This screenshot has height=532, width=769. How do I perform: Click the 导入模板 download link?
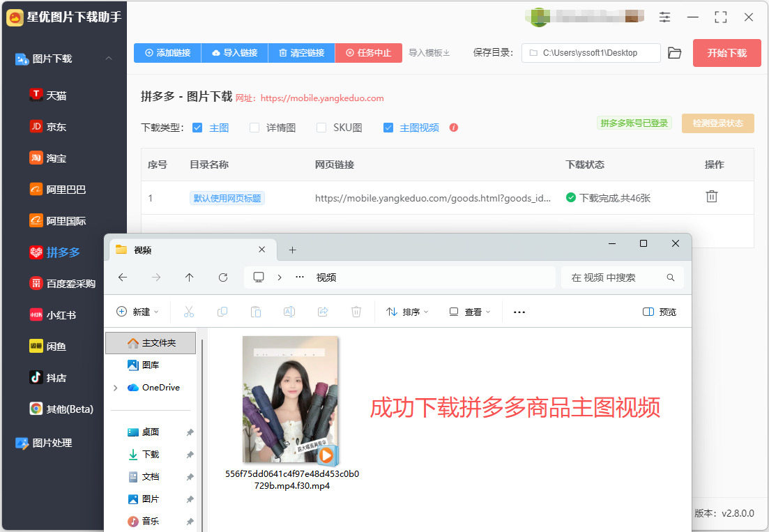429,52
